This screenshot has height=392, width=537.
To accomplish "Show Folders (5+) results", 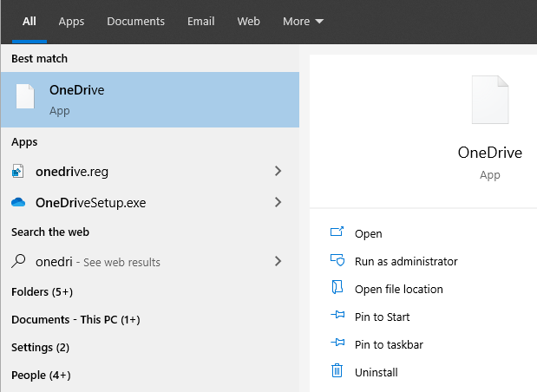I will tap(42, 291).
